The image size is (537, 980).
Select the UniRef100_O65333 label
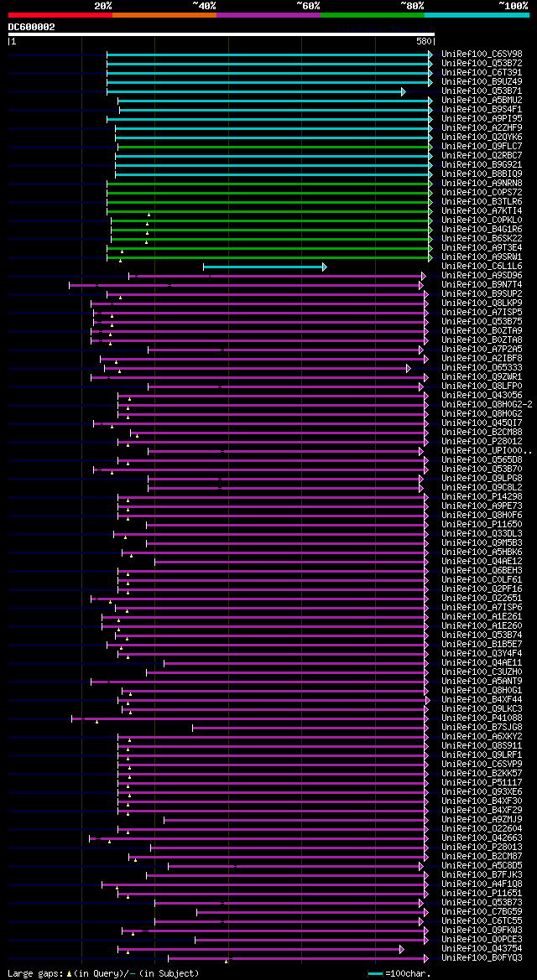point(482,367)
